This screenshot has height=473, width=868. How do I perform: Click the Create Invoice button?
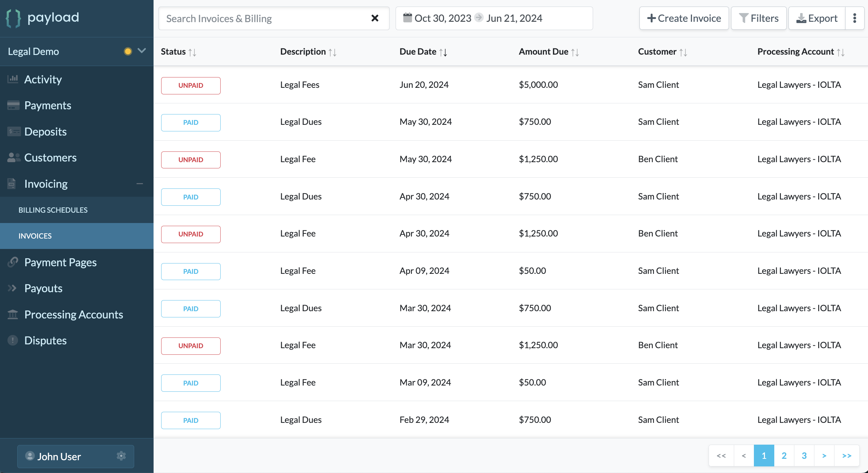pyautogui.click(x=684, y=18)
